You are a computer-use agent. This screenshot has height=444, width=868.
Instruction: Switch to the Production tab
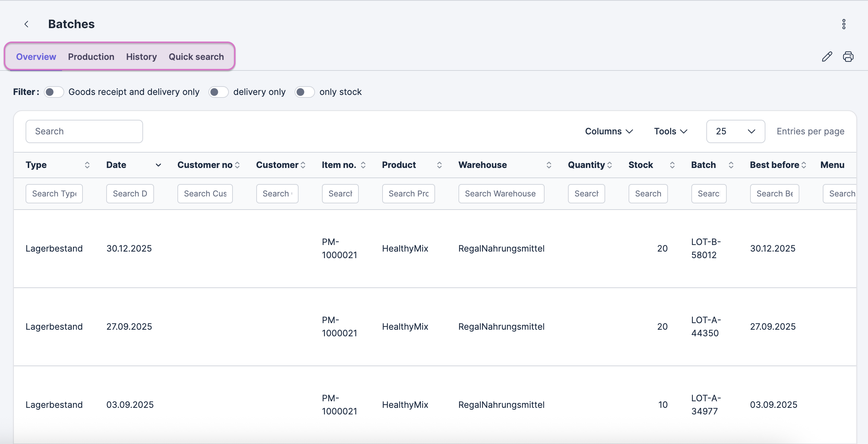pos(91,57)
